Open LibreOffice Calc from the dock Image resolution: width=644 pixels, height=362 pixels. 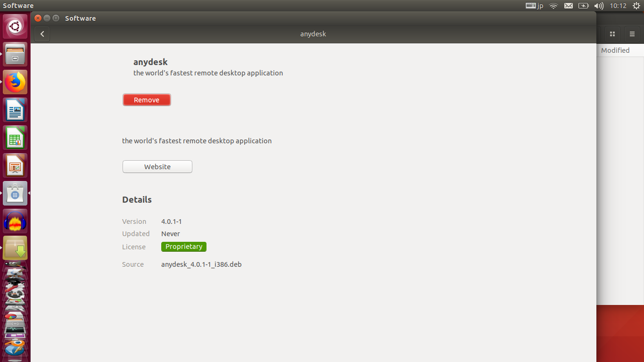(x=15, y=138)
